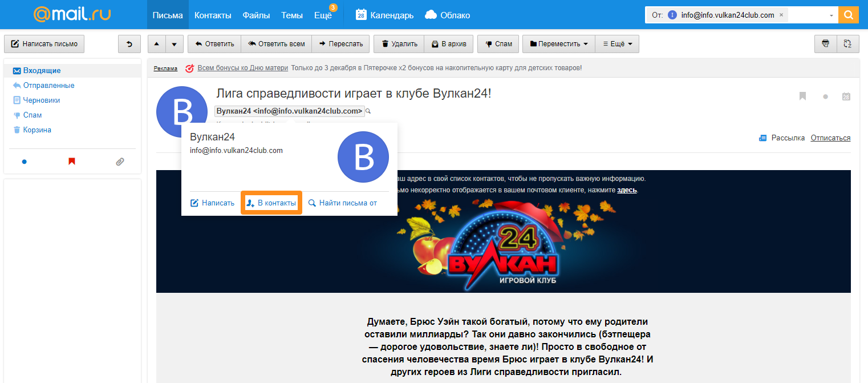Click the small search icon beside sender
The height and width of the screenshot is (383, 868).
click(x=368, y=111)
